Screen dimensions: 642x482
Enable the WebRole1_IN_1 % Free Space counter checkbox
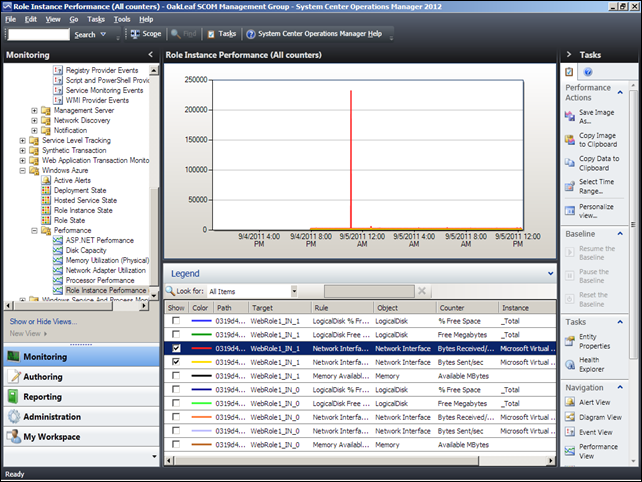(x=176, y=321)
